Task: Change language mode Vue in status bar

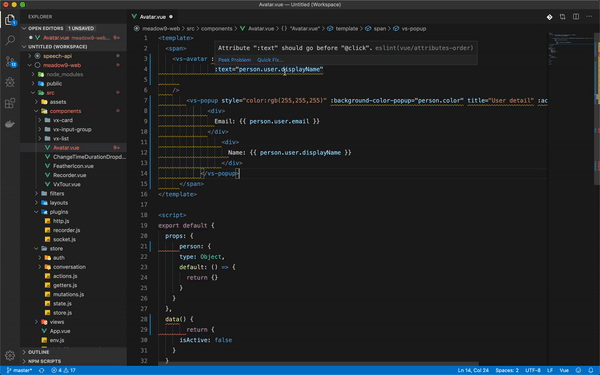Action: click(564, 370)
